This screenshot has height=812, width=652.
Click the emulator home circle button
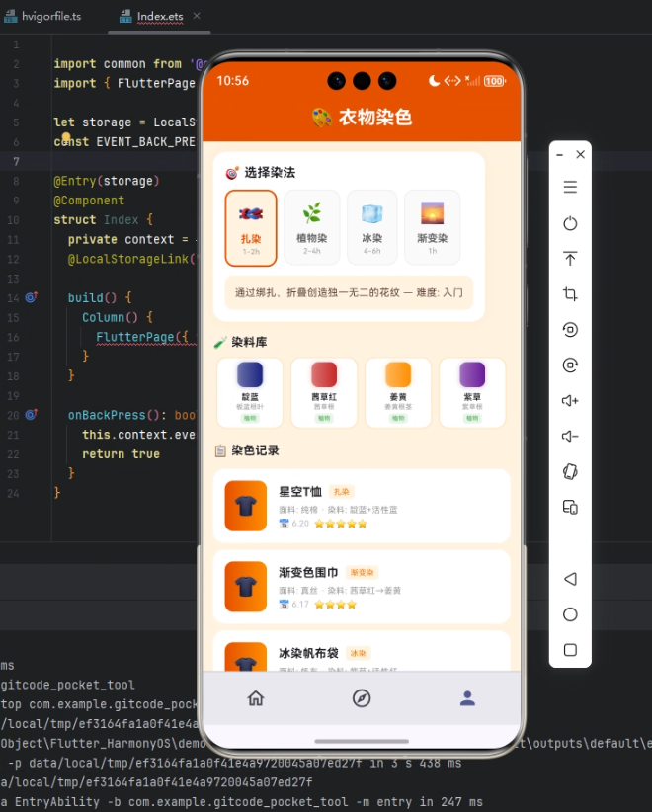570,614
